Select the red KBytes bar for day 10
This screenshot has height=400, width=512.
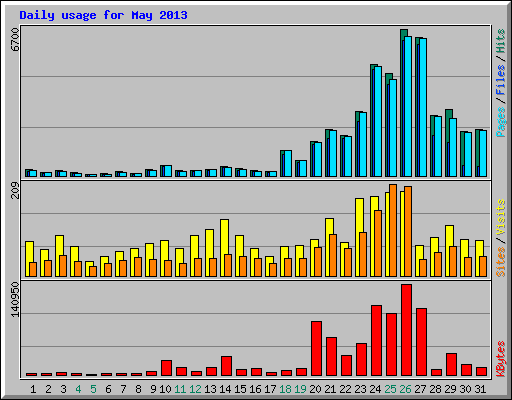[166, 368]
